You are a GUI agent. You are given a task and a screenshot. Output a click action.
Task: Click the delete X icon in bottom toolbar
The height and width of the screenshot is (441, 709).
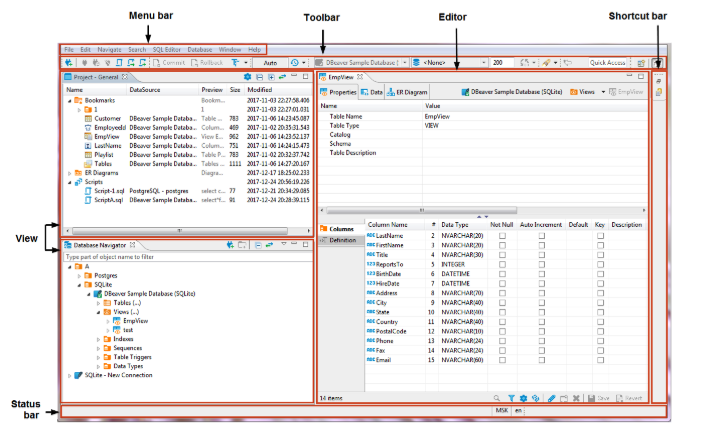click(577, 397)
